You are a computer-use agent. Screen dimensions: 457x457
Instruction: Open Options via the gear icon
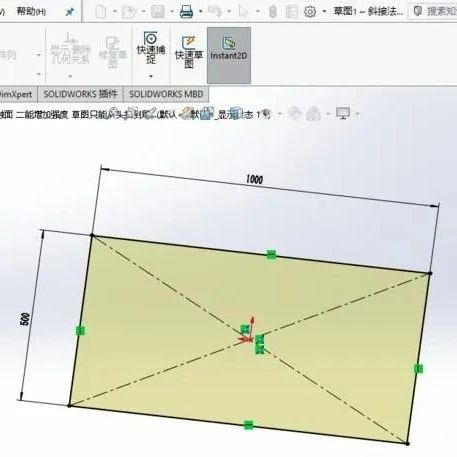[x=310, y=12]
